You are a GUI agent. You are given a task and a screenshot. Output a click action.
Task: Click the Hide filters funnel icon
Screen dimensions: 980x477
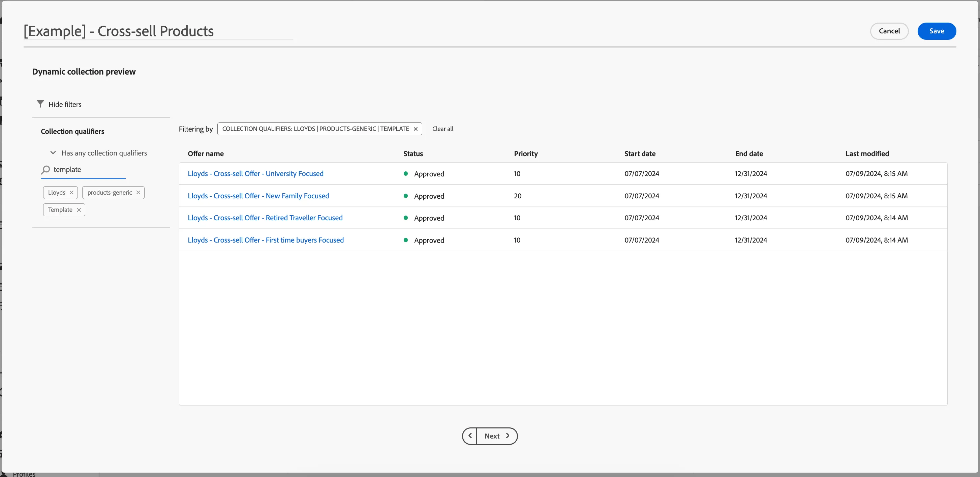pyautogui.click(x=40, y=104)
